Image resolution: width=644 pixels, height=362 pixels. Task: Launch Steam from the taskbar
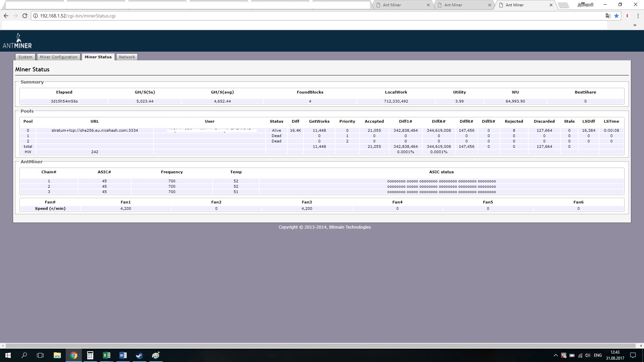coord(139,355)
